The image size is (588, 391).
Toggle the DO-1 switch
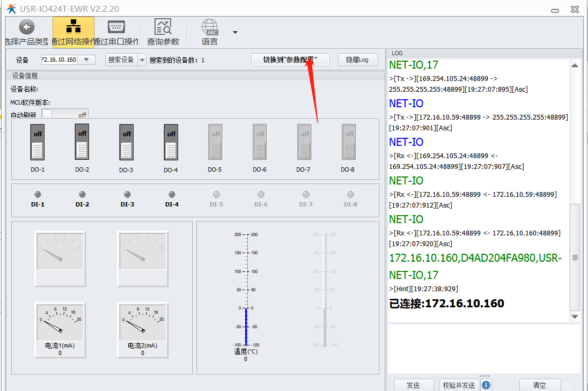(37, 142)
